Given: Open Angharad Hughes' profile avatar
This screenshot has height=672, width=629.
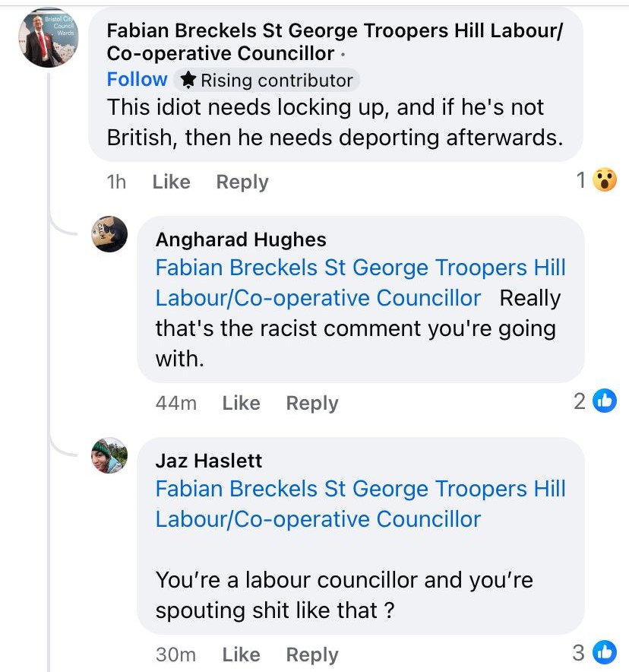Looking at the screenshot, I should tap(109, 234).
